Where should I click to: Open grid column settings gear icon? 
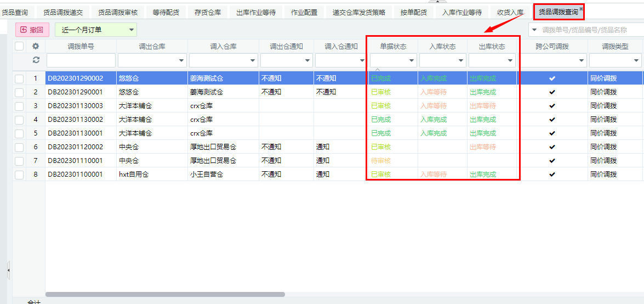(36, 47)
